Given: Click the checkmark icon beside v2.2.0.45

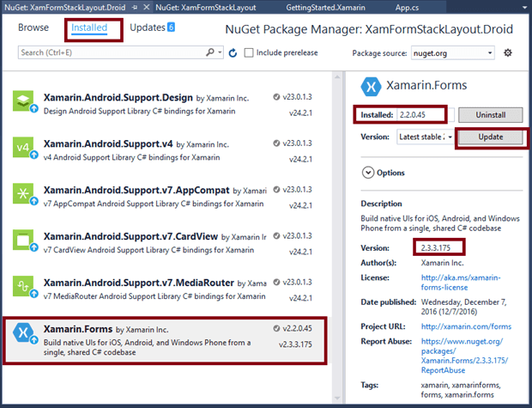Looking at the screenshot, I should coord(276,328).
